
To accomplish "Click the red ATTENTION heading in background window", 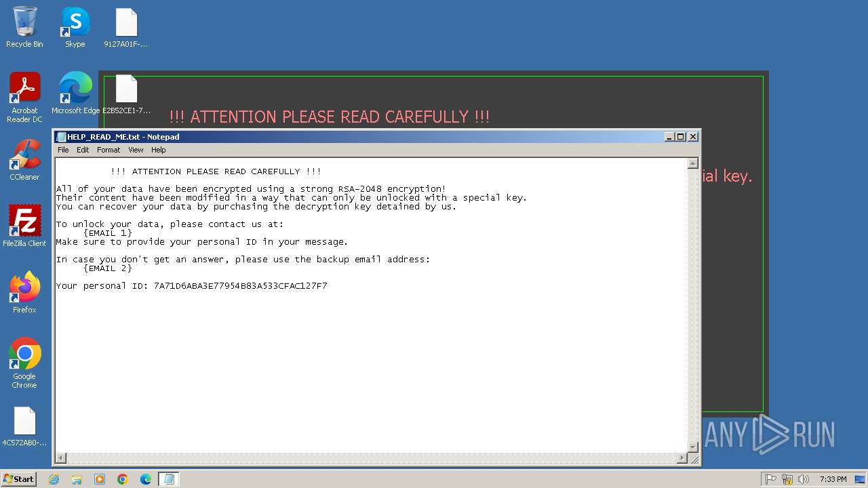I will point(330,117).
